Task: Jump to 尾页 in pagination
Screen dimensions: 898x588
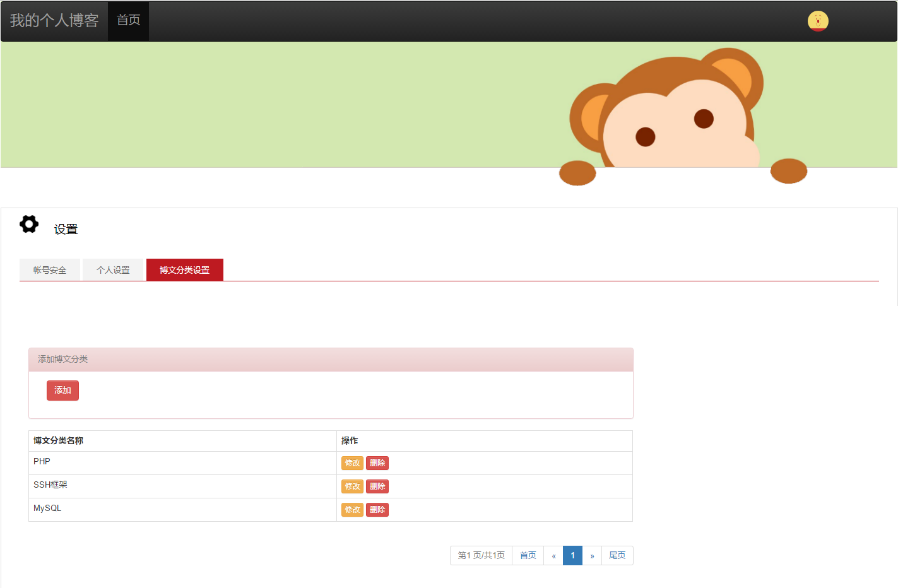Action: (x=617, y=556)
